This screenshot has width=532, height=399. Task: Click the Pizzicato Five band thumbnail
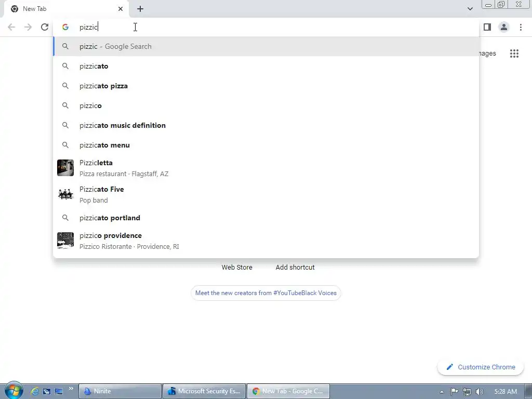click(65, 194)
